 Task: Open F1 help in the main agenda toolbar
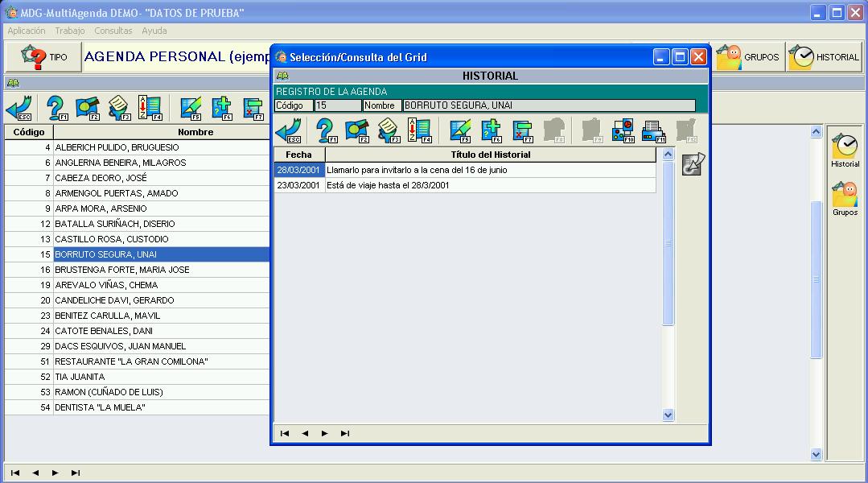click(56, 107)
